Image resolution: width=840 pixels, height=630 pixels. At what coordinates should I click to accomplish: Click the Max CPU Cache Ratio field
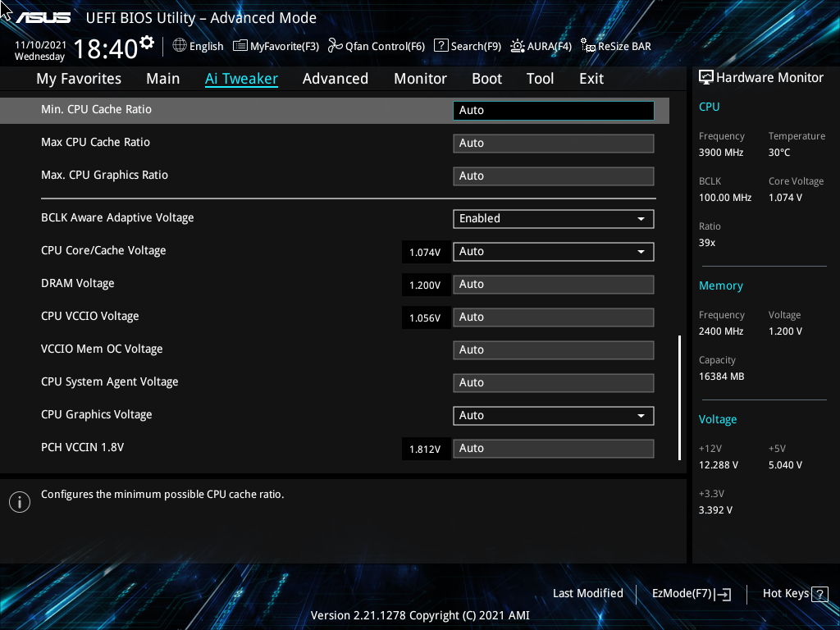(x=554, y=143)
